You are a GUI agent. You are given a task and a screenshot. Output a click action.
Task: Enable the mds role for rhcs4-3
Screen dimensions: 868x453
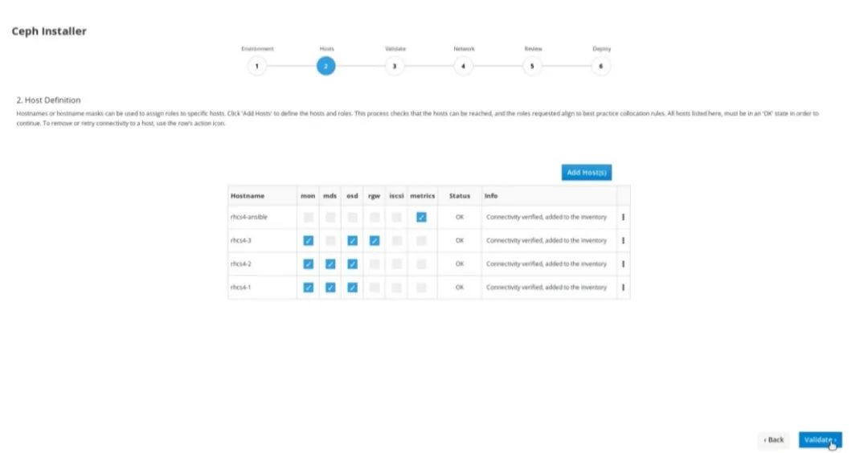pyautogui.click(x=330, y=241)
